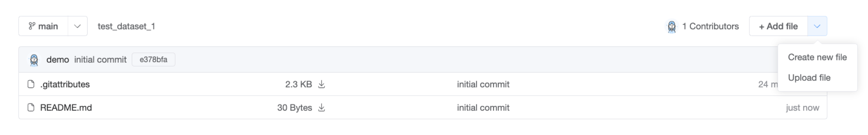Click the file icon next to README.md
The width and height of the screenshot is (868, 135).
(31, 108)
